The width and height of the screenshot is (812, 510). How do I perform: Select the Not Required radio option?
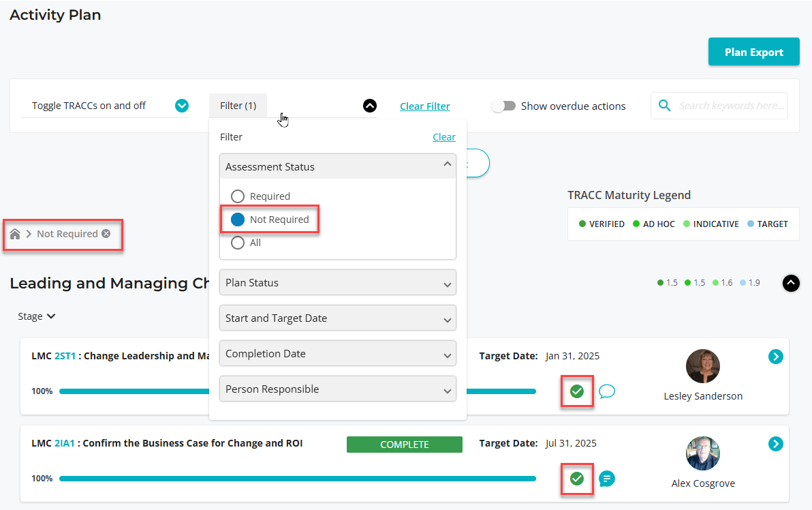coord(238,220)
